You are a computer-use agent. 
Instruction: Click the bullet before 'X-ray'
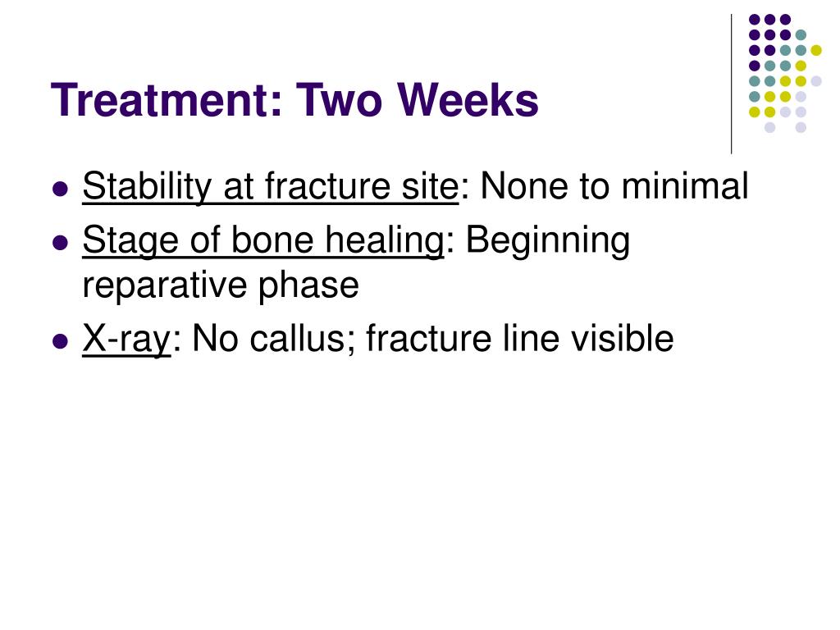pyautogui.click(x=61, y=340)
